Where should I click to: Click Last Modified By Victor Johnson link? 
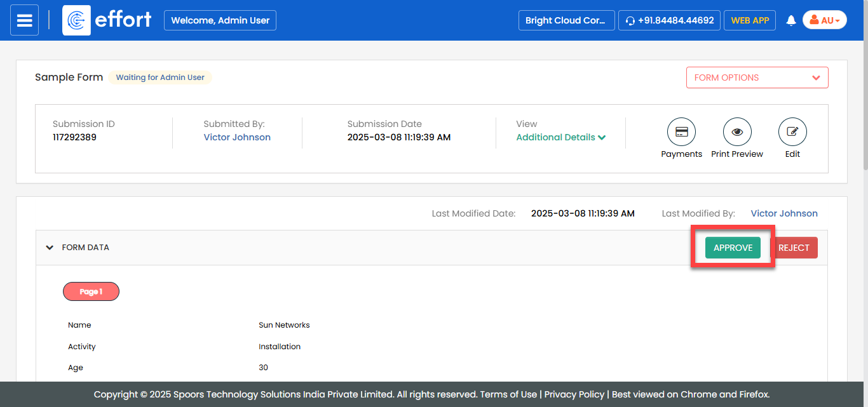coord(784,213)
